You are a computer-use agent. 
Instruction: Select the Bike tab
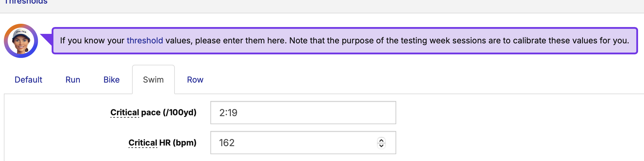pyautogui.click(x=112, y=80)
